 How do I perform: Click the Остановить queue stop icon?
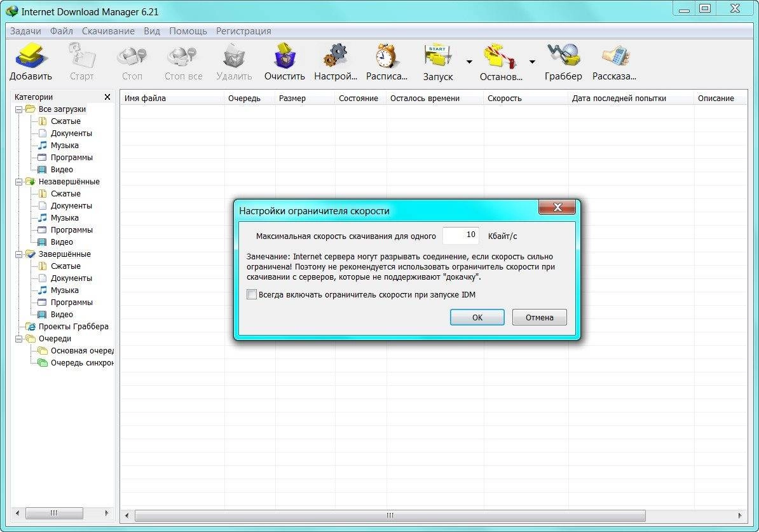click(x=500, y=56)
